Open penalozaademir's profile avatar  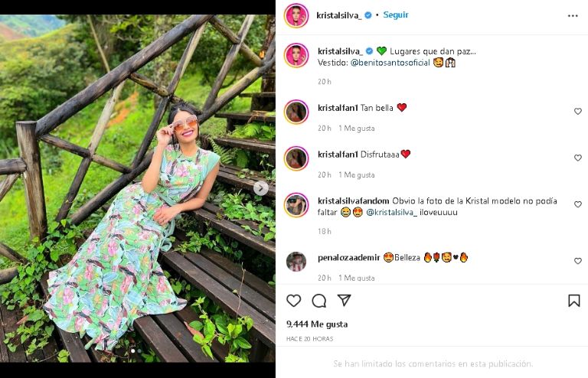click(296, 262)
